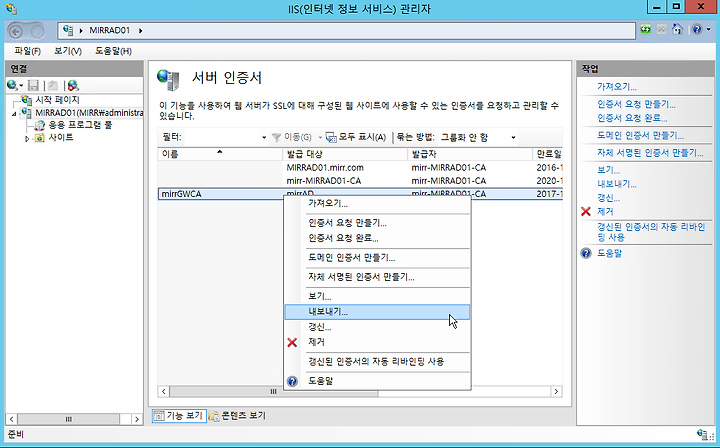
Task: Sort by the Issued By (발급자) column header
Action: tap(470, 154)
